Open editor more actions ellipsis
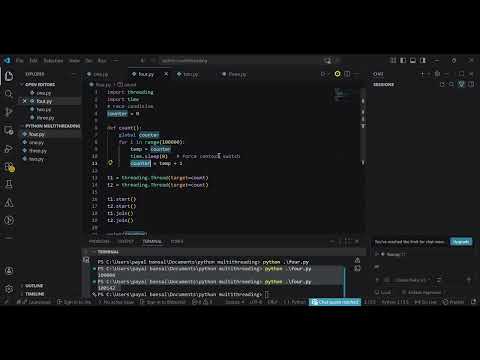Image resolution: width=480 pixels, height=360 pixels. click(357, 74)
